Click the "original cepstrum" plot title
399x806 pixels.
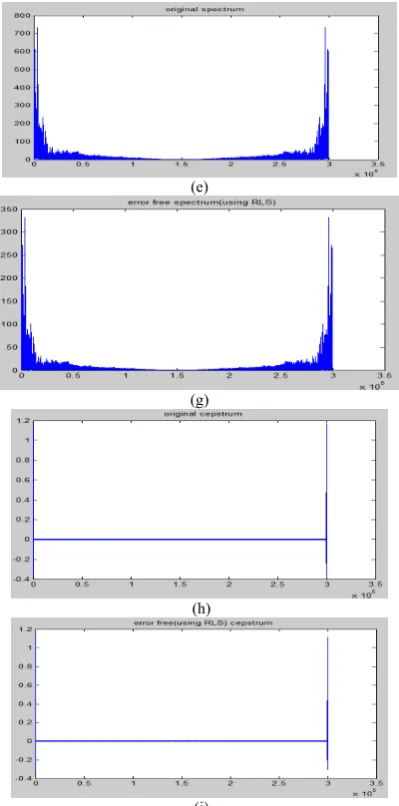(203, 414)
